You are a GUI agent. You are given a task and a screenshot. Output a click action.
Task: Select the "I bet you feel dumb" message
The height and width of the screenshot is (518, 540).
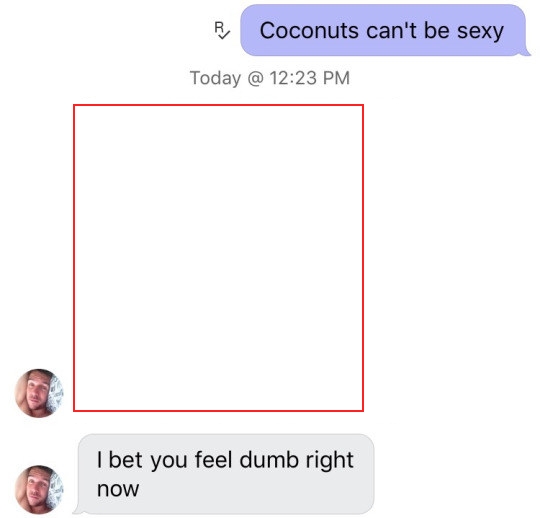[x=226, y=474]
